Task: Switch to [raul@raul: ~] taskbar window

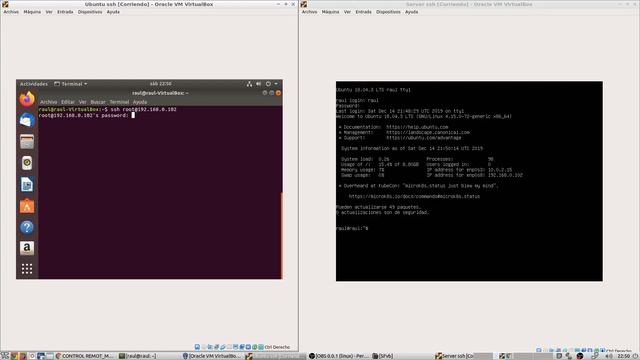Action: click(x=138, y=356)
